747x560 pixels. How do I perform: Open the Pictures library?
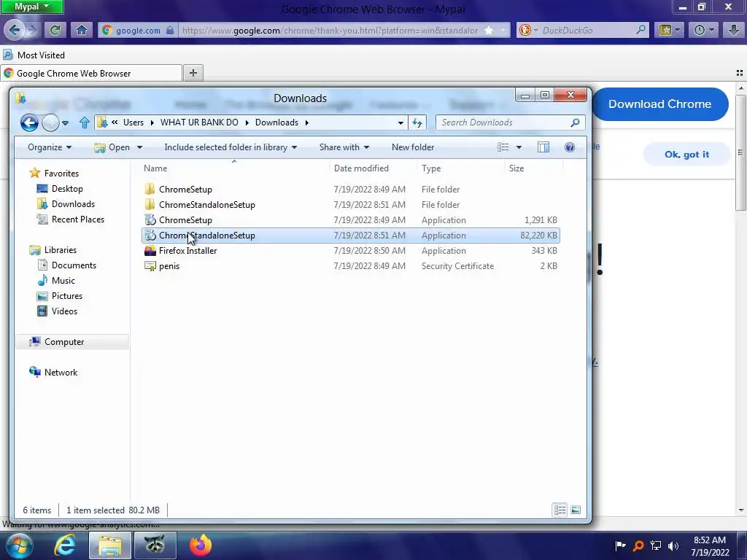click(x=66, y=296)
